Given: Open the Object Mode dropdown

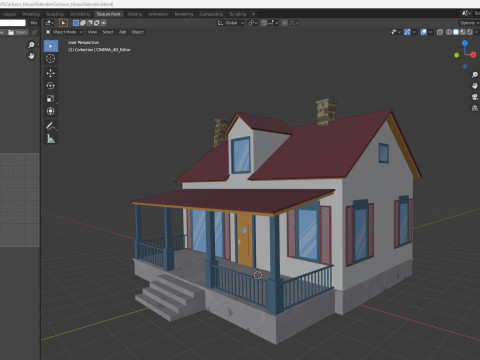Looking at the screenshot, I should click(x=64, y=32).
